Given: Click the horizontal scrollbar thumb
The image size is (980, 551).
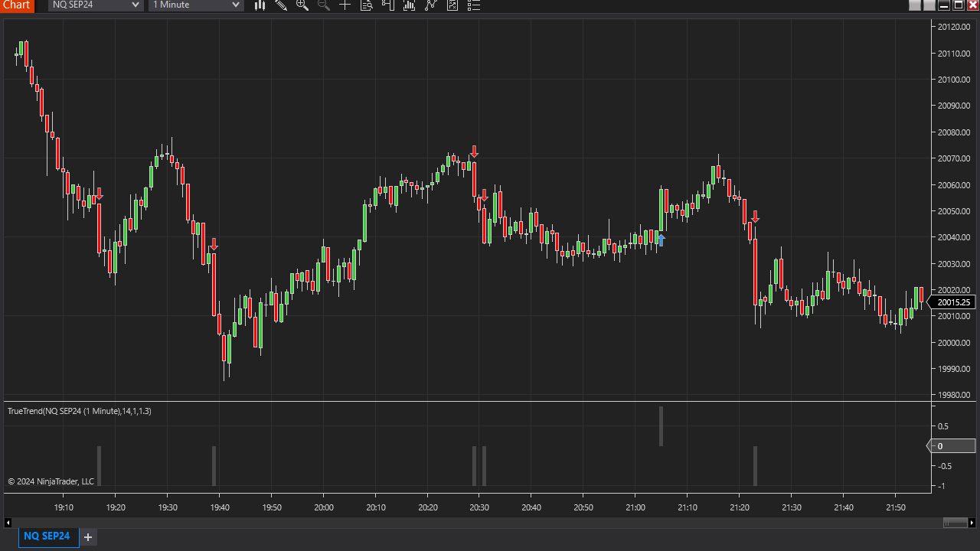Looking at the screenshot, I should (955, 523).
